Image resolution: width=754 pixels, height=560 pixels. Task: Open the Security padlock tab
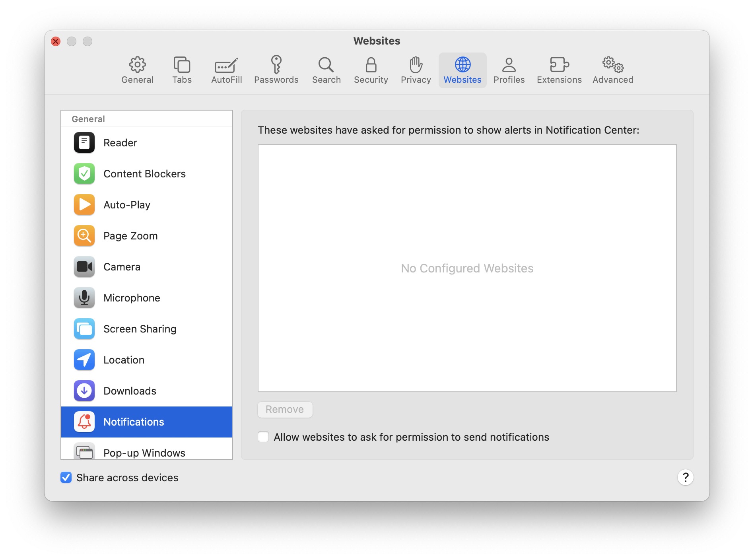[371, 70]
